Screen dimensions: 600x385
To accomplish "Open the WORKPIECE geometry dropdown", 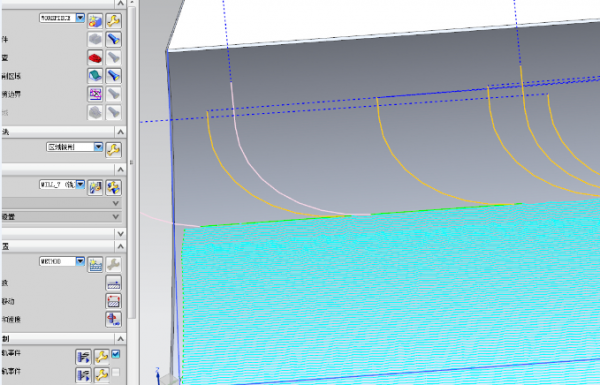I will (80, 18).
